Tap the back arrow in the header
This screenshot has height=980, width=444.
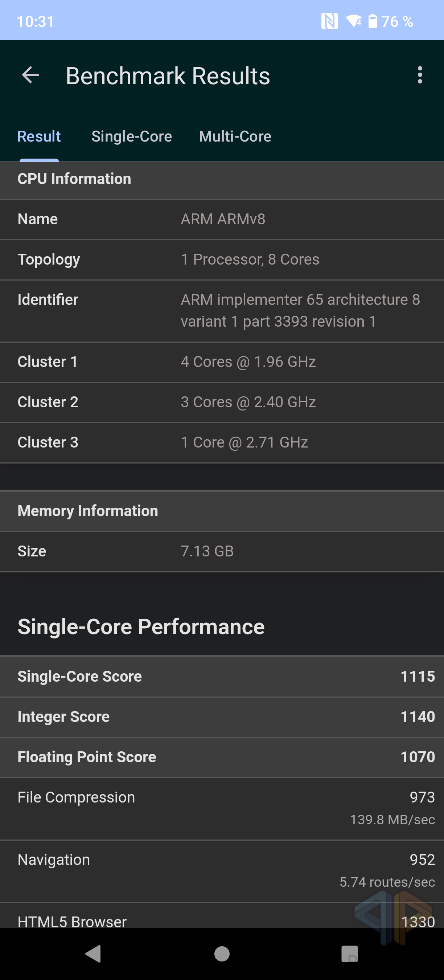tap(31, 75)
